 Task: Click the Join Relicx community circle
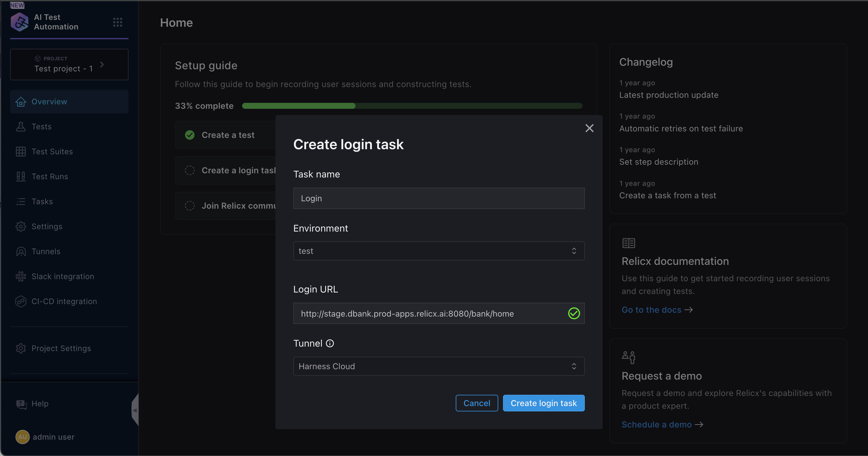[190, 206]
